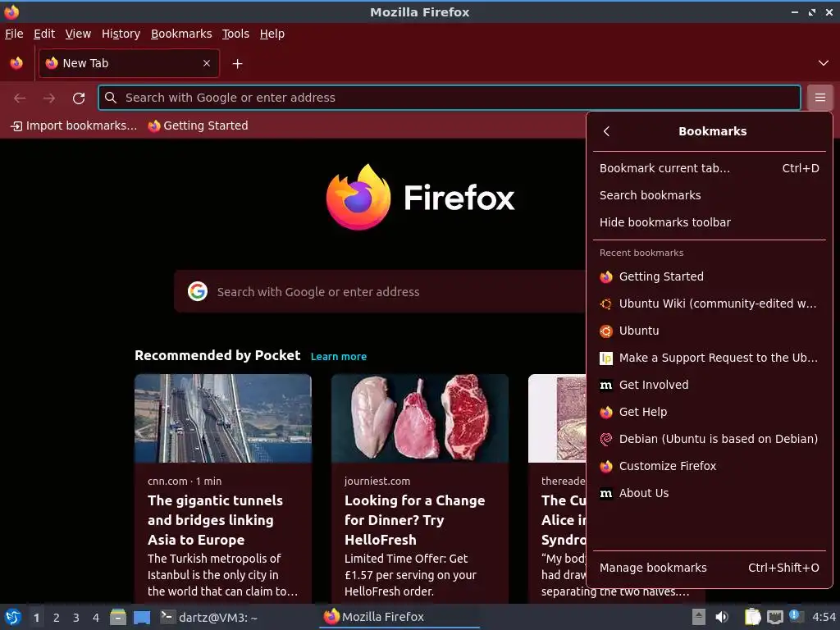Open the Get Help bookmark
Viewport: 840px width, 630px height.
710,412
